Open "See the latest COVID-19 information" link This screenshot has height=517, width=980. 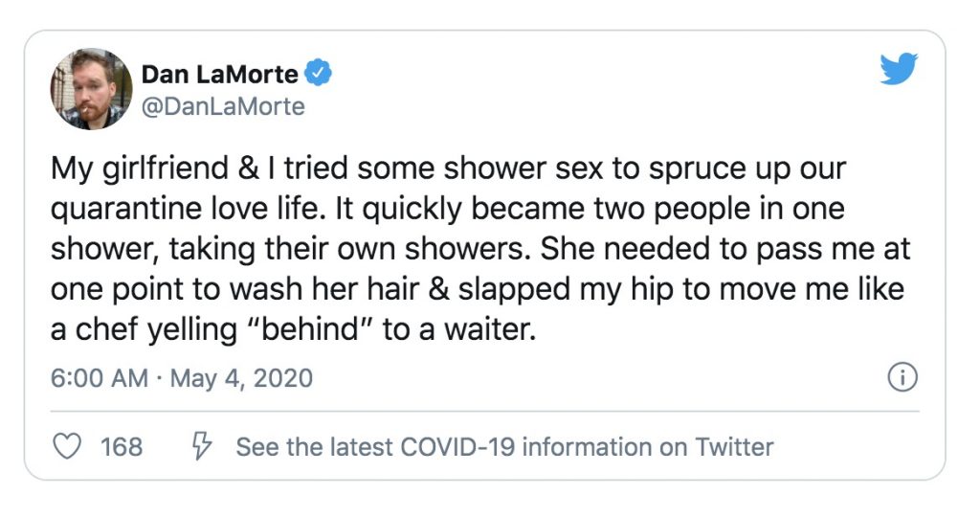tap(504, 446)
